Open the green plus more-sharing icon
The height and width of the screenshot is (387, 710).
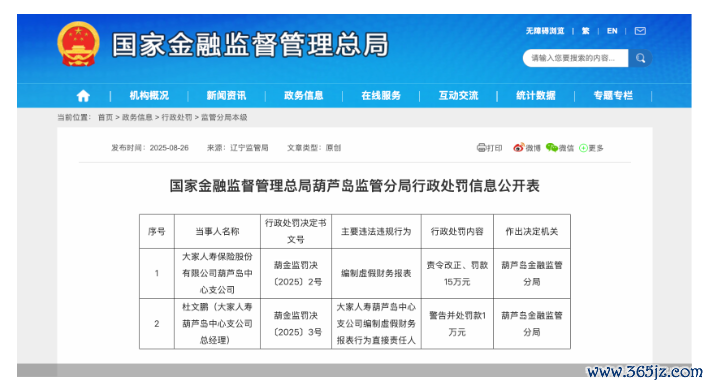pos(583,148)
